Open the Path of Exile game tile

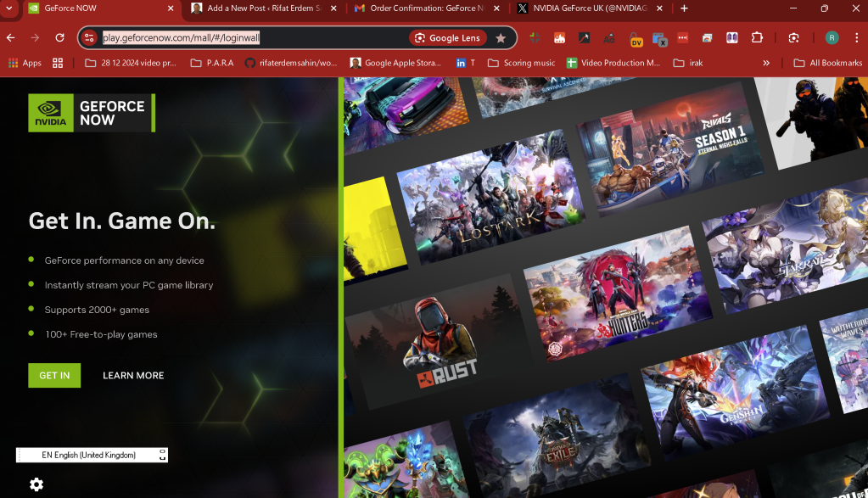pos(557,440)
